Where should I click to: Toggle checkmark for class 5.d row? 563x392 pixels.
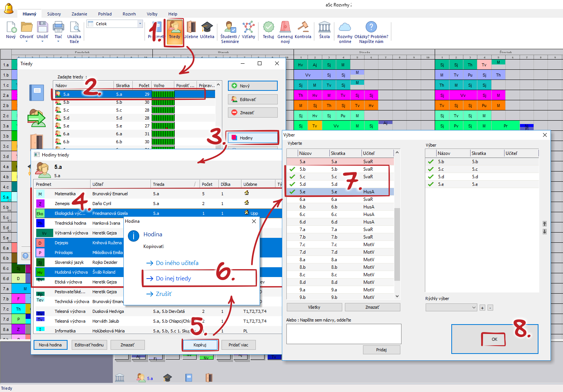[292, 184]
